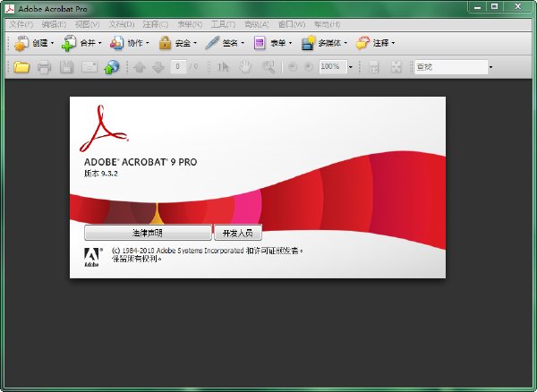Click the 版本 9.3.2 version text
537x392 pixels.
click(x=101, y=174)
